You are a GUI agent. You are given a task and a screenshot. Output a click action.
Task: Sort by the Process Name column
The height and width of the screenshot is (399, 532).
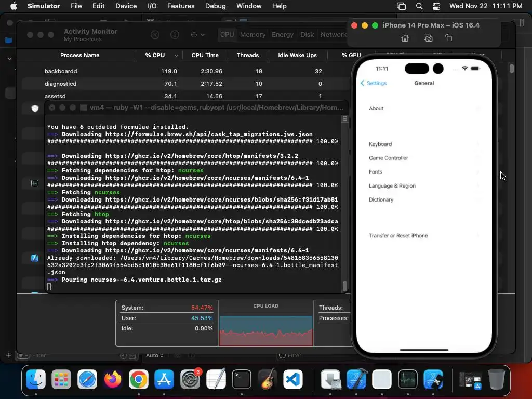tap(79, 55)
